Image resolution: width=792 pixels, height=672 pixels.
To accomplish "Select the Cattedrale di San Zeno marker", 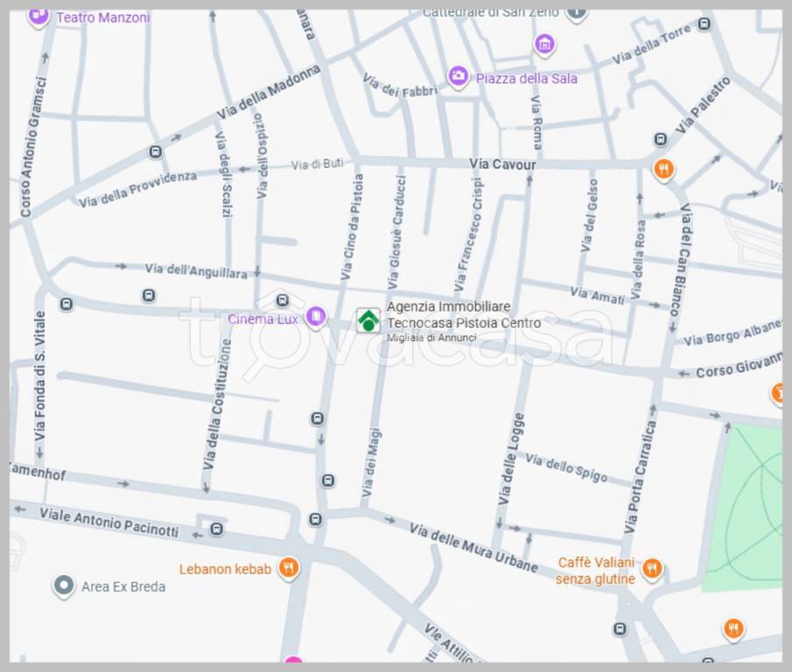I will tap(576, 12).
